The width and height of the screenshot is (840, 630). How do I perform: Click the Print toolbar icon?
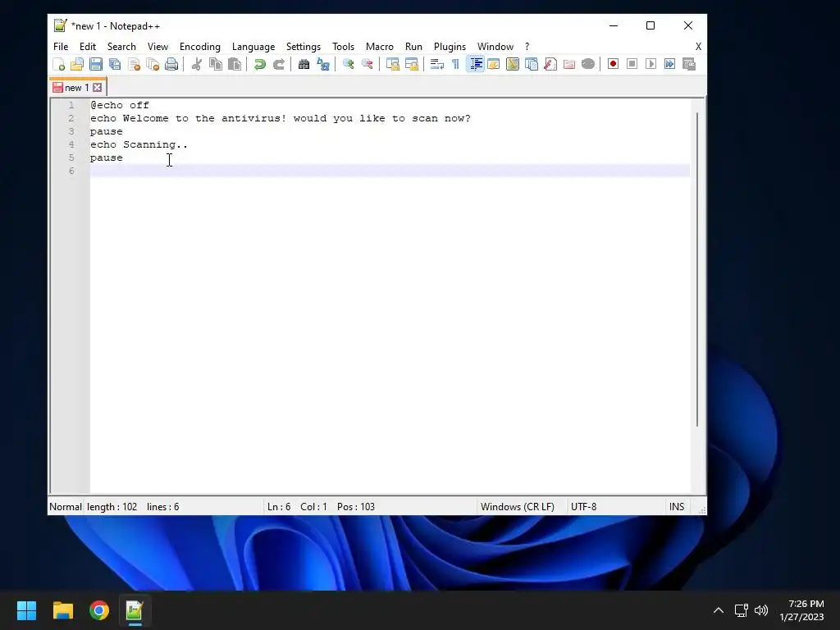171,64
